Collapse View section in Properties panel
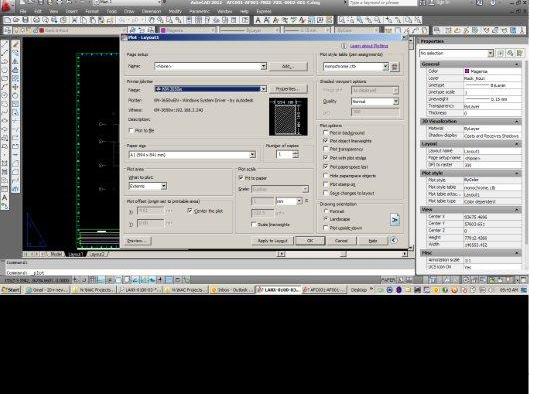The width and height of the screenshot is (536, 402). tap(517, 210)
